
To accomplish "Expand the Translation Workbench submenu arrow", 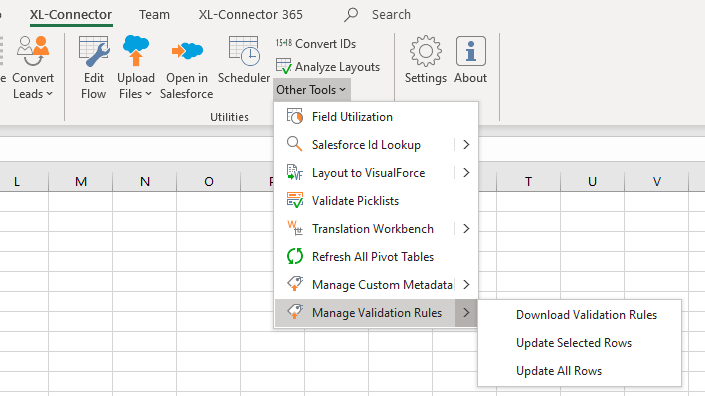I will pyautogui.click(x=466, y=229).
